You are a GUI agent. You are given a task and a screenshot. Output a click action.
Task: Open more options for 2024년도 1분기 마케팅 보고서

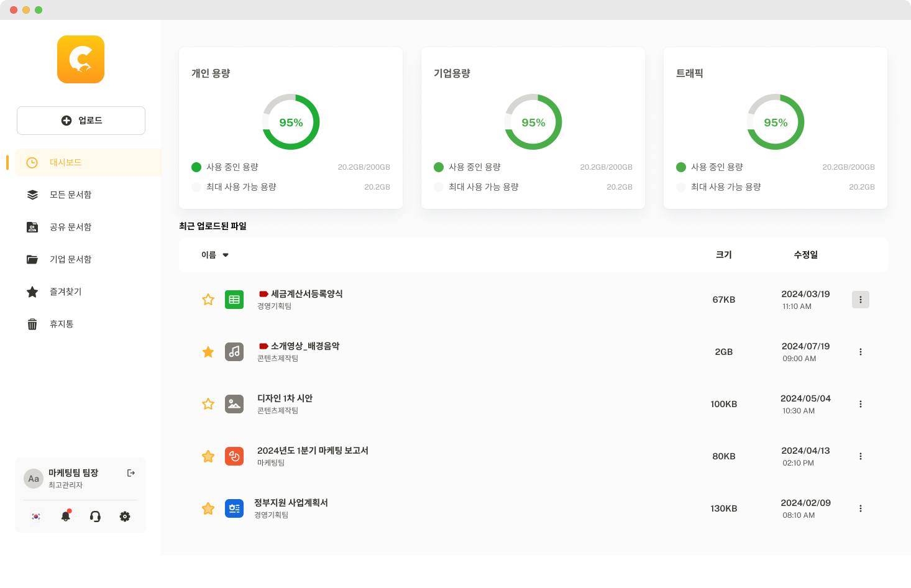coord(861,456)
